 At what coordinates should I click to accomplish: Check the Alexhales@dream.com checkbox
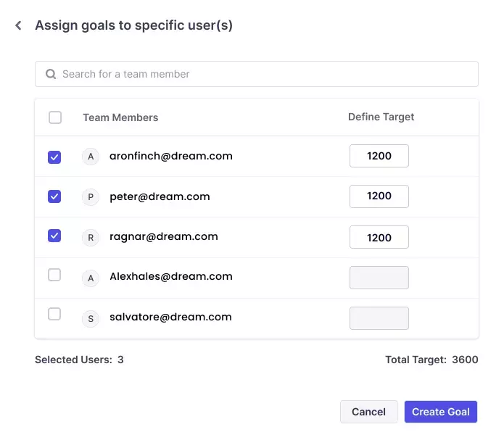[x=54, y=275]
